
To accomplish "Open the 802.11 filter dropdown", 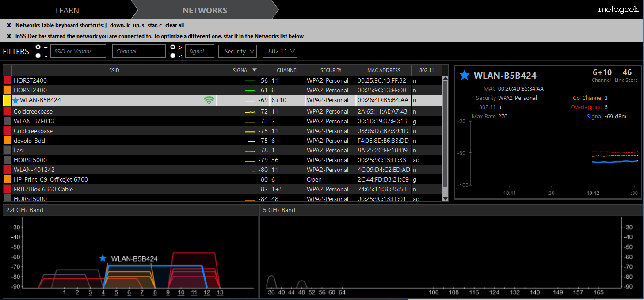I will [280, 51].
